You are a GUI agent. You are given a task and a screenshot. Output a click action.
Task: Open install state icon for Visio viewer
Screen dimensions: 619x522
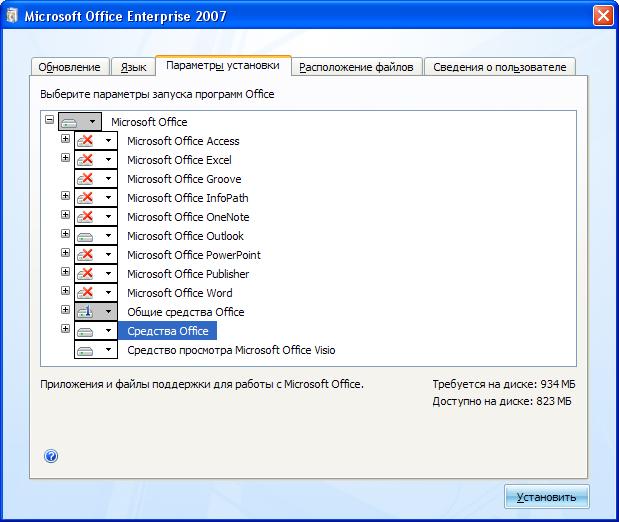pos(87,351)
